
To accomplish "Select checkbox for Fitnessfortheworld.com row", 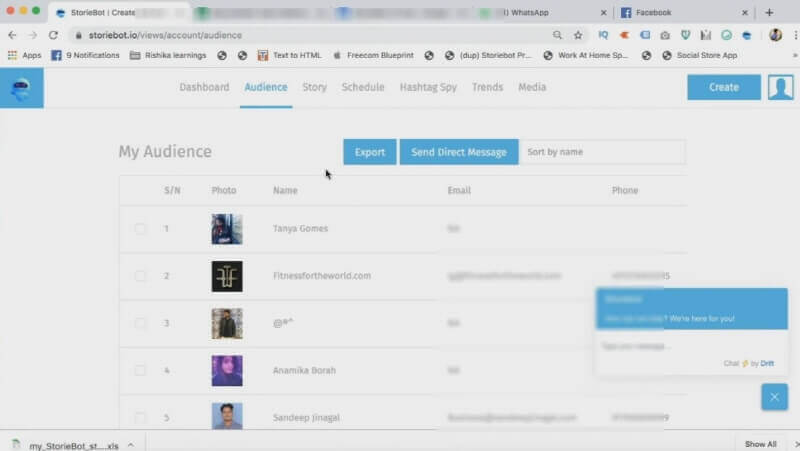I will click(x=140, y=276).
